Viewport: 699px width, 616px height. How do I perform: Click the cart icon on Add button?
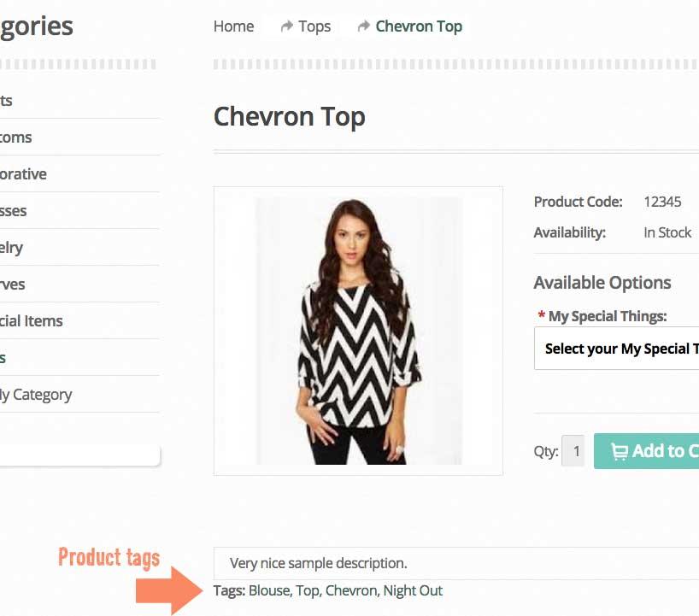(619, 451)
